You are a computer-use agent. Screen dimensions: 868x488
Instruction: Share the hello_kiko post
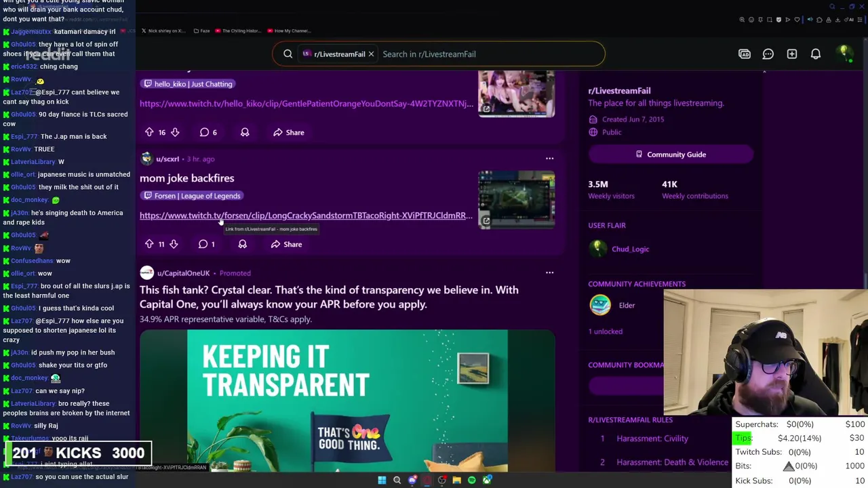click(x=288, y=132)
